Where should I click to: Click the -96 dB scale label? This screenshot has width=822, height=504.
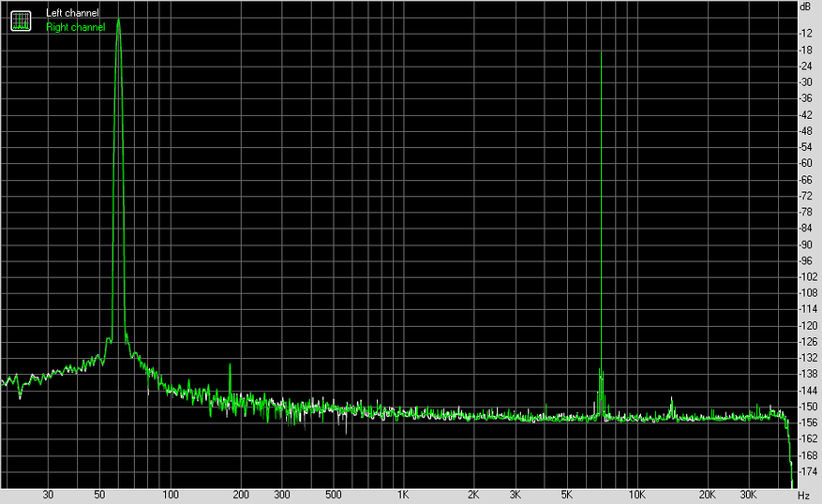coord(806,261)
